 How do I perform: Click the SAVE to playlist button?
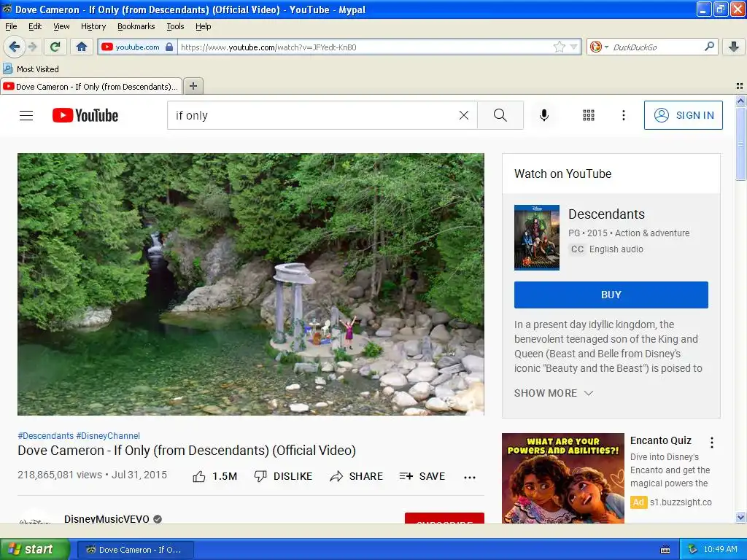(x=422, y=476)
